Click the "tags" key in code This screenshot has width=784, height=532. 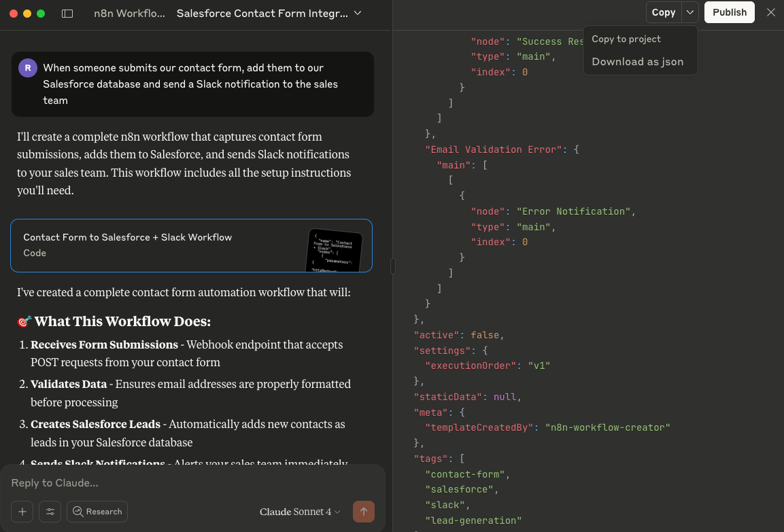430,459
